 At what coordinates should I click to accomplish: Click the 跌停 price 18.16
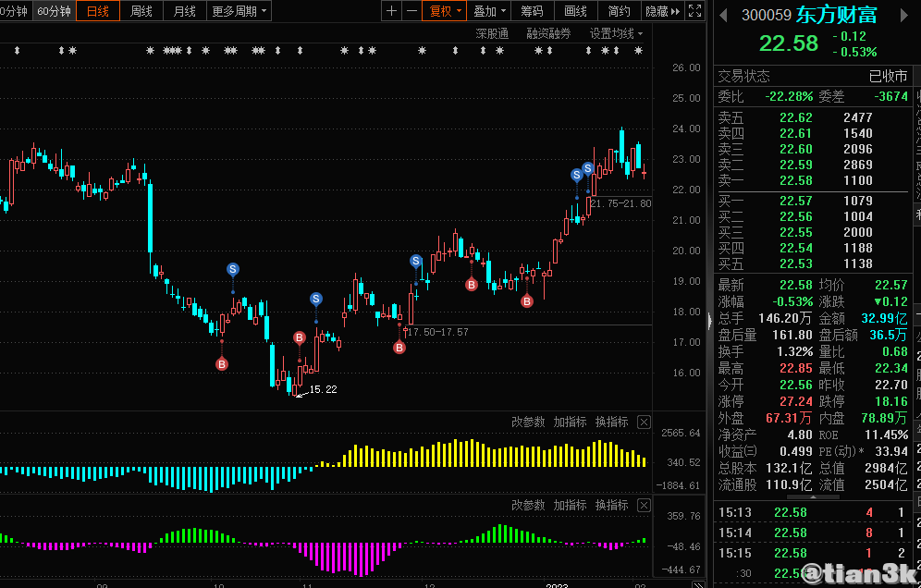click(x=891, y=402)
